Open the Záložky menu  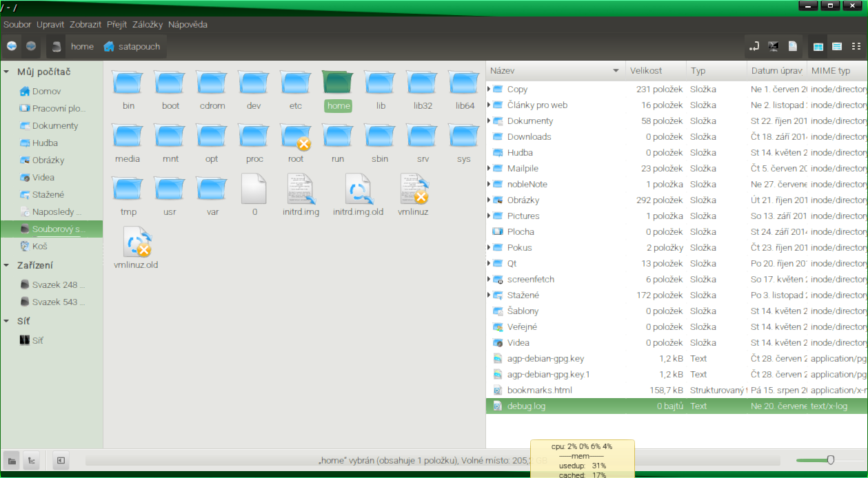(146, 24)
